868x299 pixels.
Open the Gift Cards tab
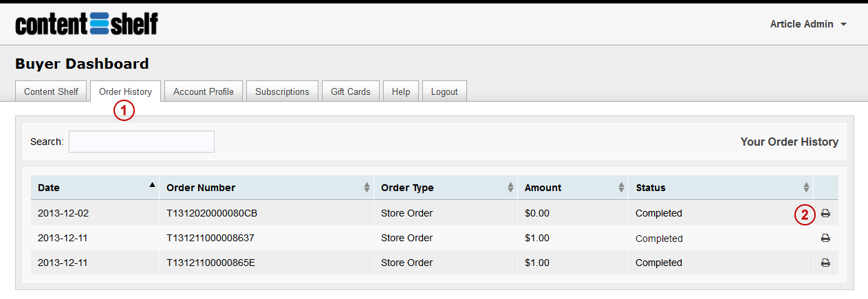click(350, 91)
